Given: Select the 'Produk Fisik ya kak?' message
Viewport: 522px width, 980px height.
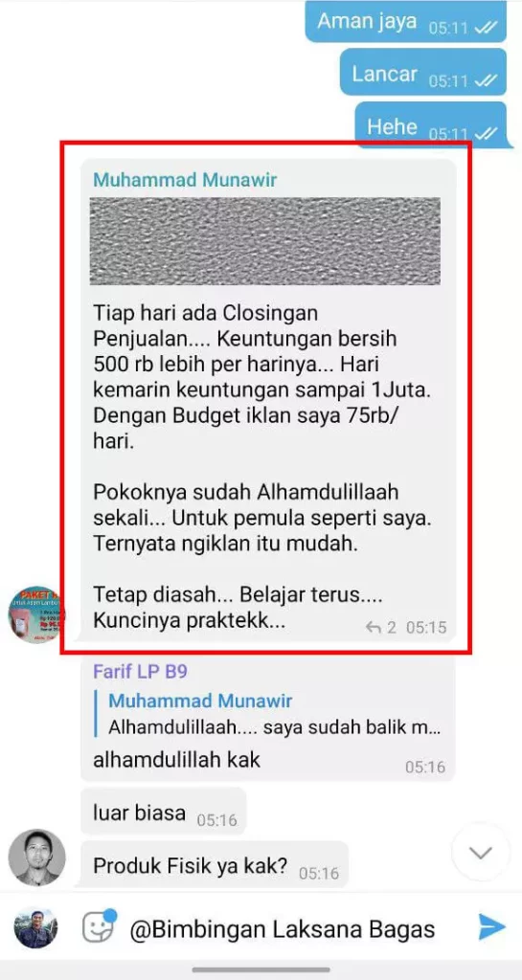Looking at the screenshot, I should click(215, 865).
